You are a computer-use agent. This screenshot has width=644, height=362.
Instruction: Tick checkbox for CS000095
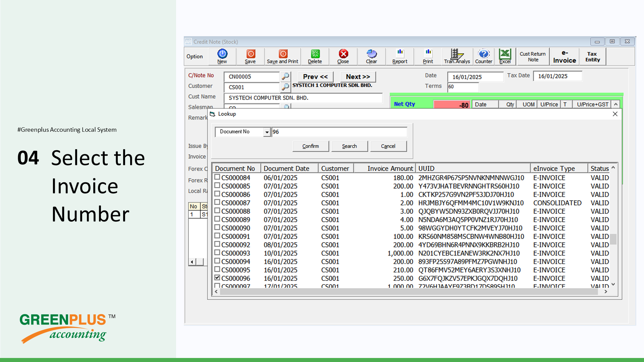click(x=217, y=269)
